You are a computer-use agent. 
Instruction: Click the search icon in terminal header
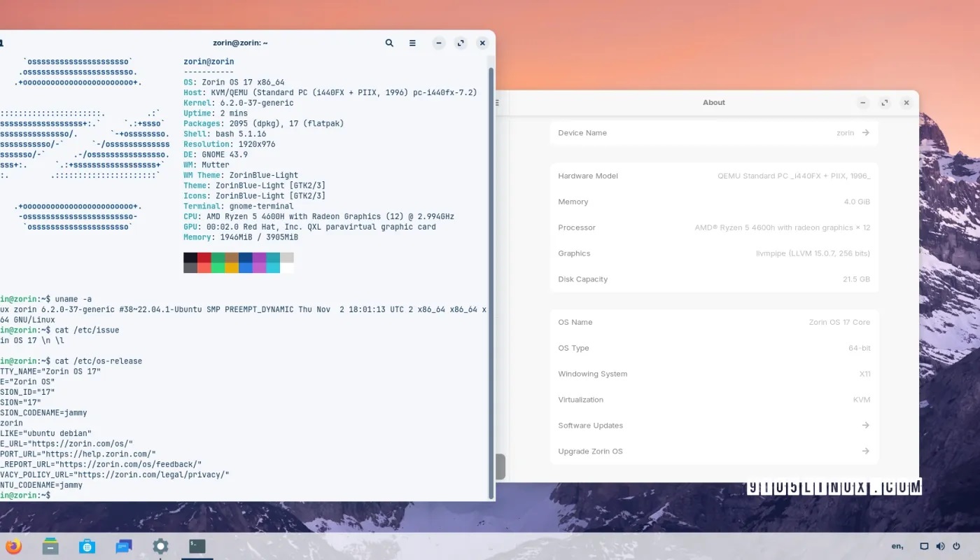coord(389,43)
